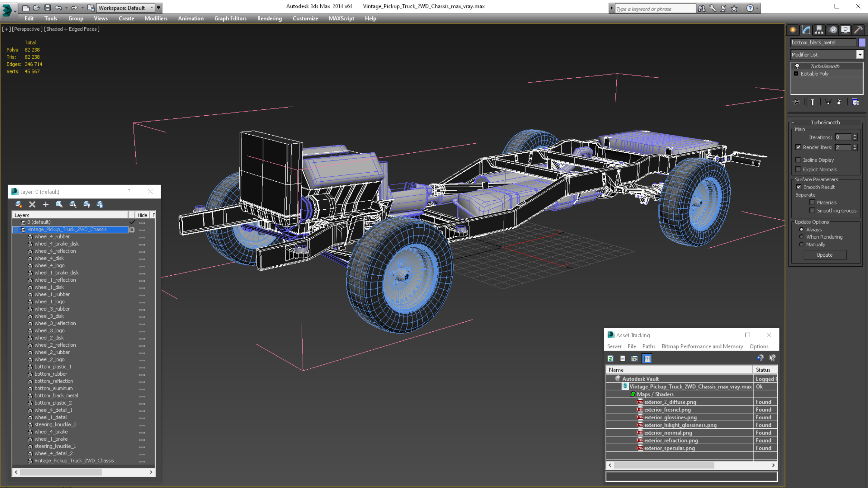Open Paths menu in Asset Tracking
The image size is (868, 488).
[649, 346]
